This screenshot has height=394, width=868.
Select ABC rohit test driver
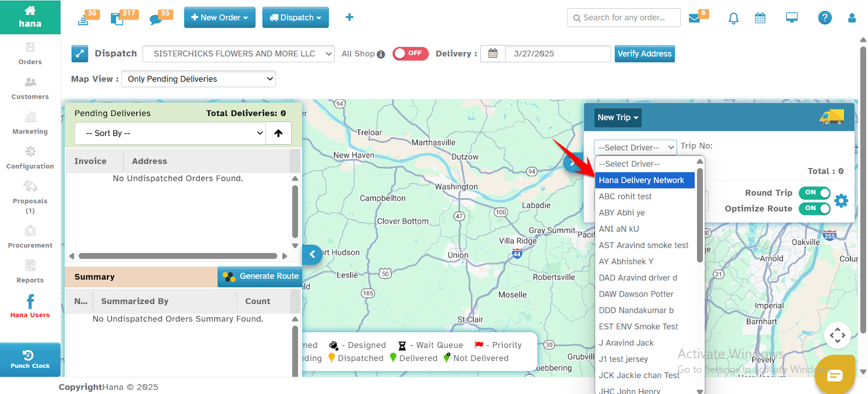[644, 197]
